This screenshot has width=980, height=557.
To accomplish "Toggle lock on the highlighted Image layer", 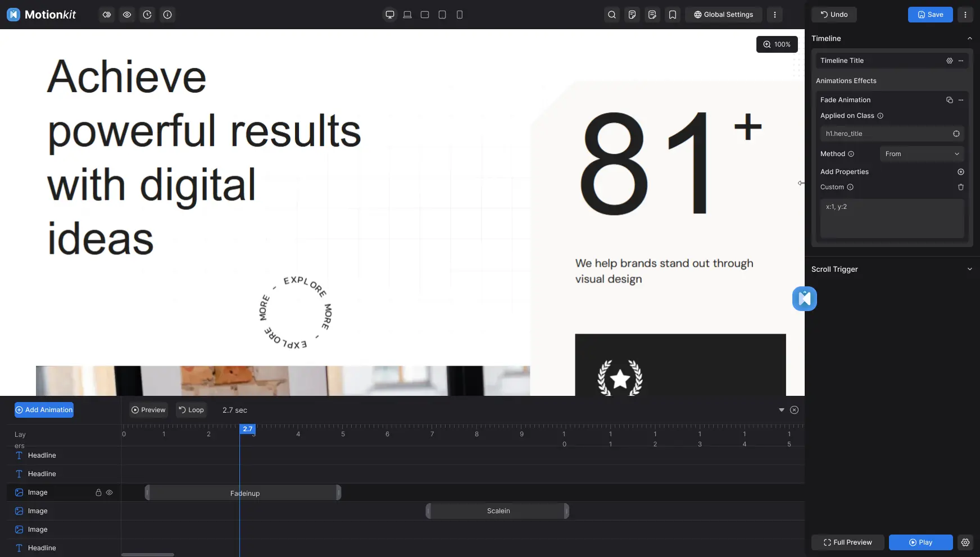I will click(98, 492).
